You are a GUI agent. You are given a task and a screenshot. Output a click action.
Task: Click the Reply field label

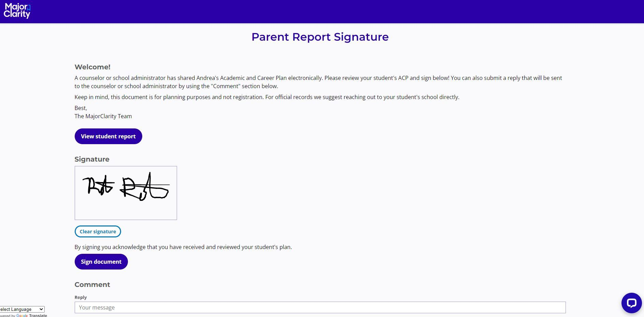pos(80,297)
